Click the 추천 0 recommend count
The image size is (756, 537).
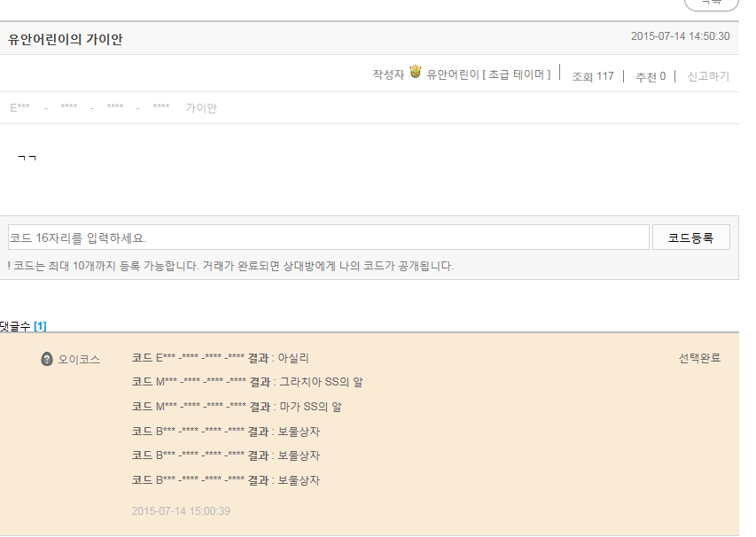tap(650, 76)
